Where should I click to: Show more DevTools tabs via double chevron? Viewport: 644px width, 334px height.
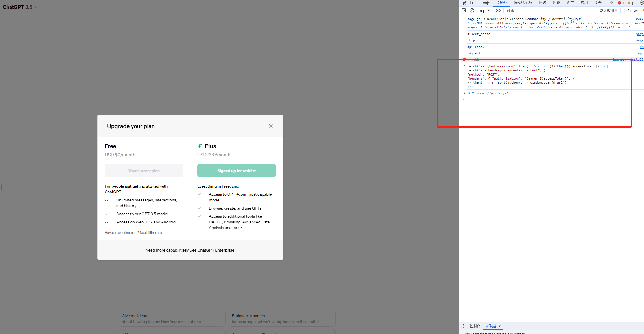[611, 3]
